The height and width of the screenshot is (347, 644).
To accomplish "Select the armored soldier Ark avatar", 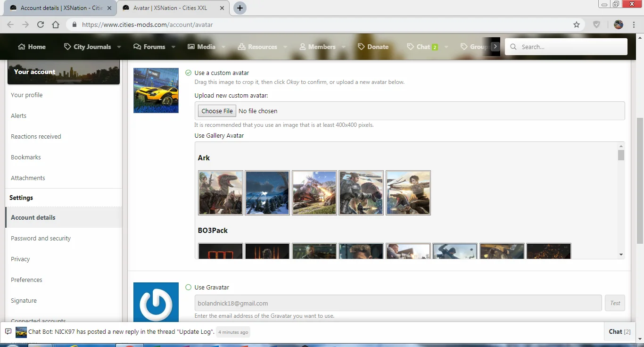I will (x=361, y=193).
